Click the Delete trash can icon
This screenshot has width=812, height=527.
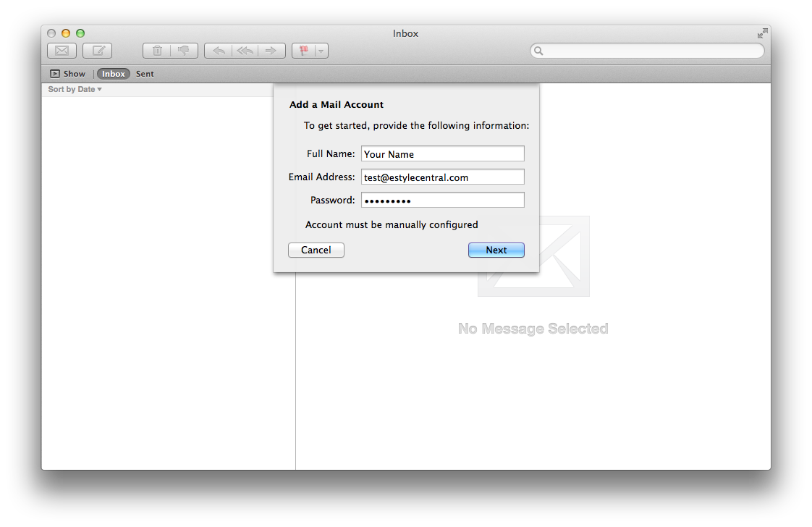coord(157,51)
